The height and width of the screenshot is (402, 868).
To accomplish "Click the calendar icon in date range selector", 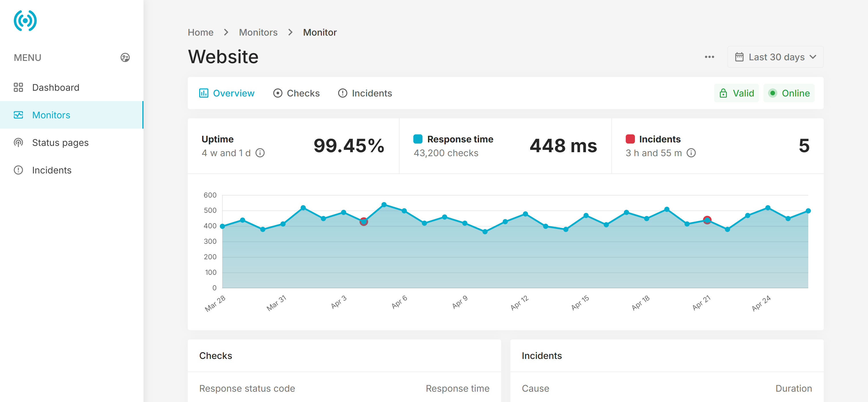I will 739,57.
